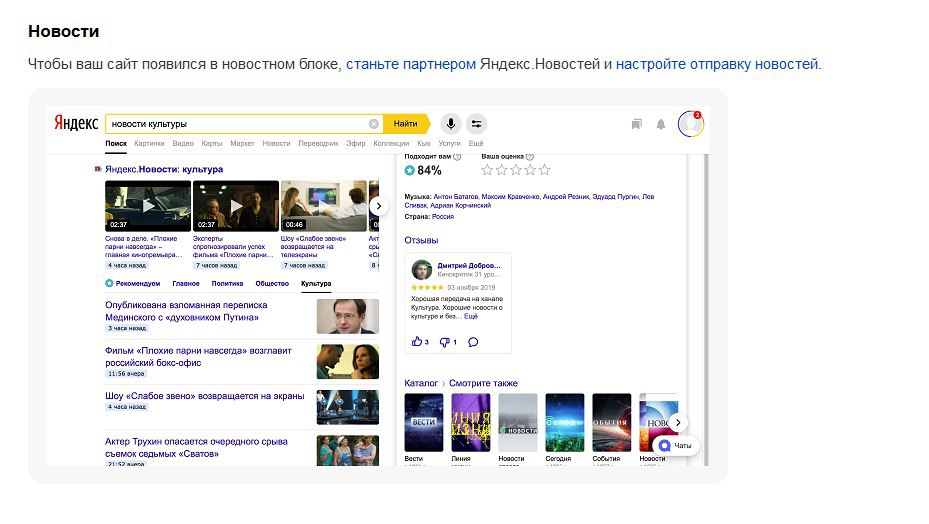Image resolution: width=929 pixels, height=524 pixels.
Task: Select the «Культура» news category
Action: point(316,283)
